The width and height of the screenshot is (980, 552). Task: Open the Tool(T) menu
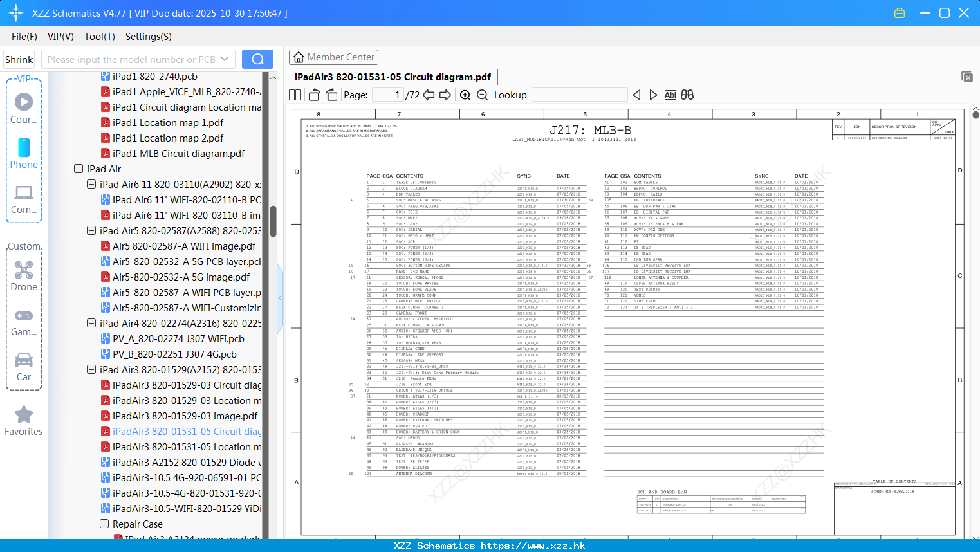[100, 37]
